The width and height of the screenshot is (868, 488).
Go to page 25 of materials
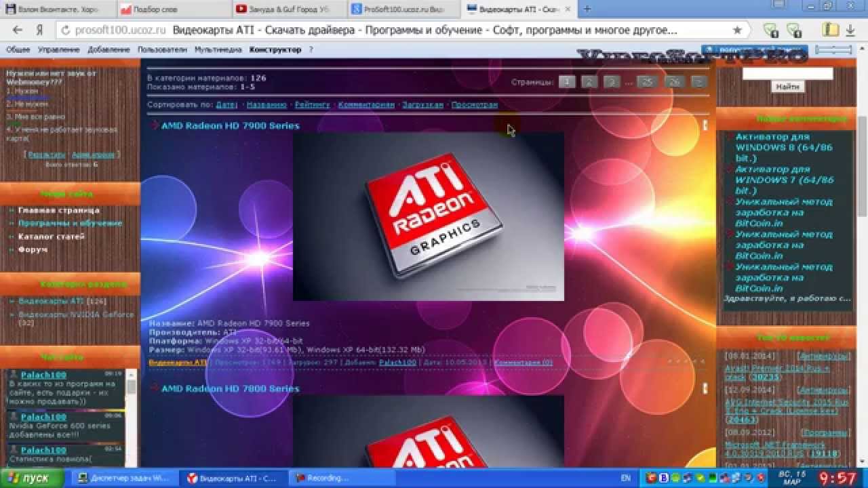[648, 82]
